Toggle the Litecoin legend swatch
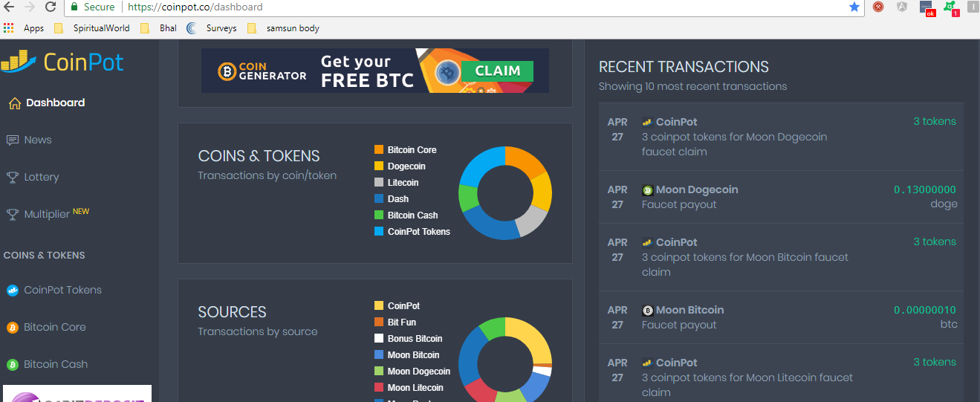The height and width of the screenshot is (402, 980). (379, 183)
